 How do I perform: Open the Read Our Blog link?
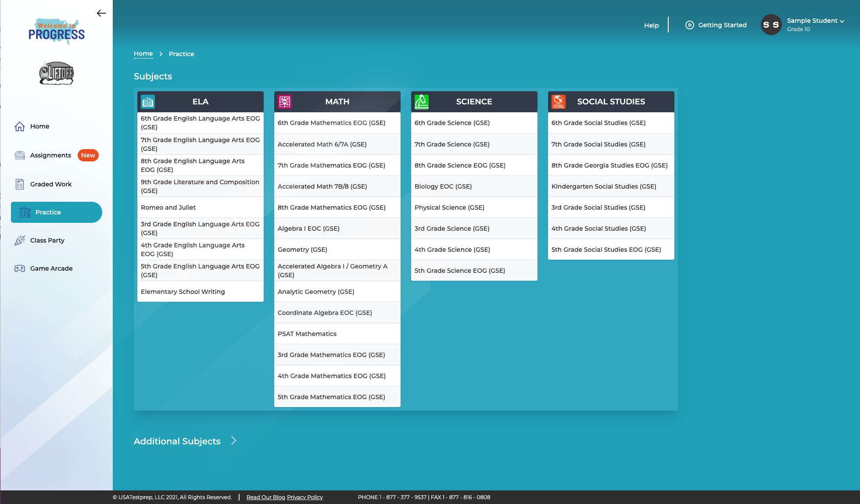click(265, 497)
